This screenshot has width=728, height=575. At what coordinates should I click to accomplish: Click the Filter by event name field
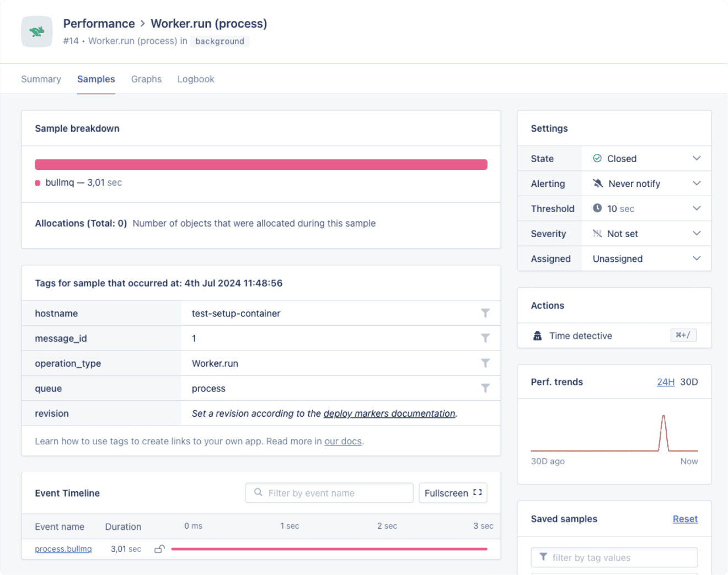coord(329,493)
